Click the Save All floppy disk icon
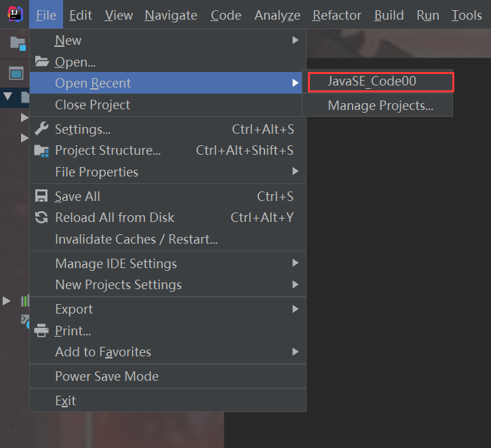 42,196
